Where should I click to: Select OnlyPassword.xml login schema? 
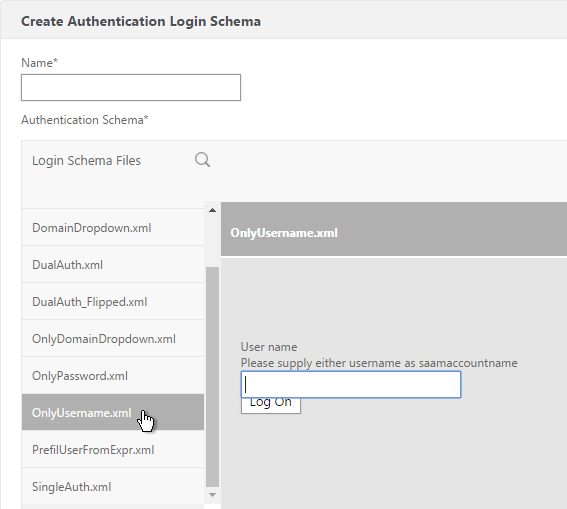113,376
